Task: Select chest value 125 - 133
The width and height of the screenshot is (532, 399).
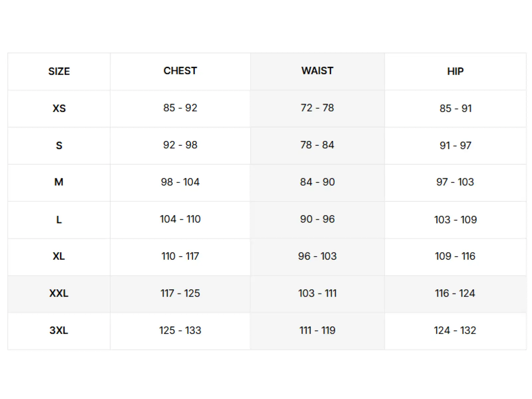Action: coord(180,331)
